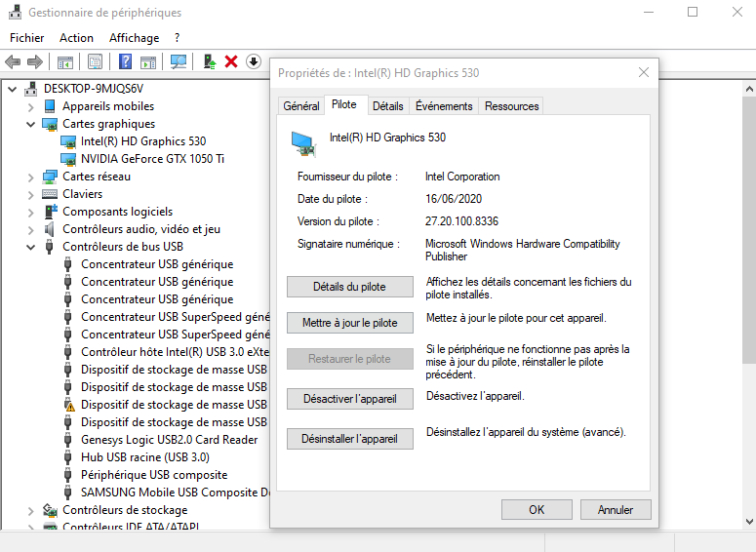
Task: Click Mettre à jour le pilote button
Action: point(350,323)
